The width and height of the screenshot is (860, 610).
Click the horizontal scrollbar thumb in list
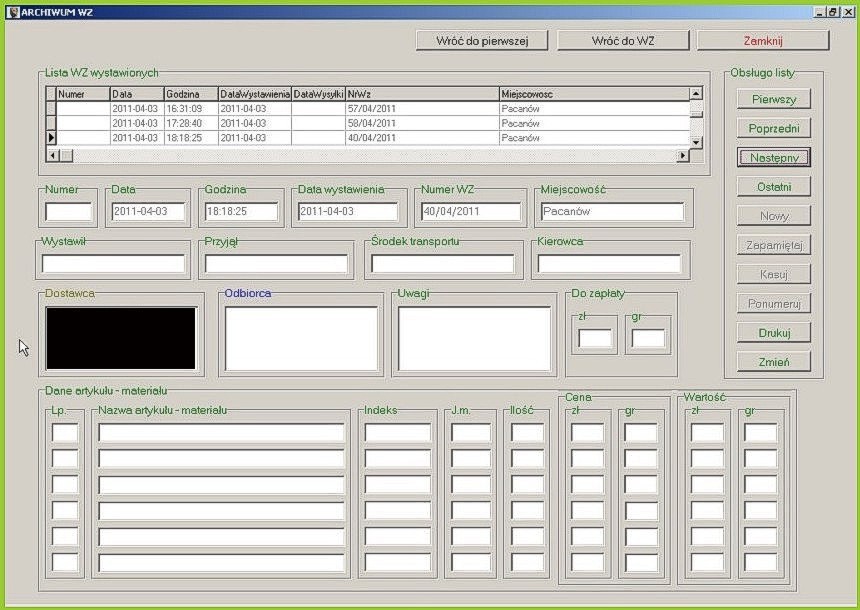point(66,156)
